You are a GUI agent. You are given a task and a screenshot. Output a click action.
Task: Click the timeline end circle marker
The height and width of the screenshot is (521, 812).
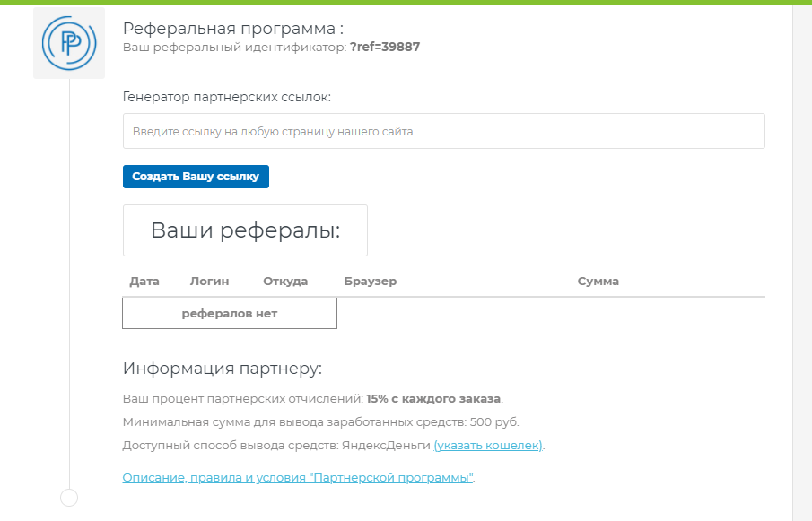69,498
